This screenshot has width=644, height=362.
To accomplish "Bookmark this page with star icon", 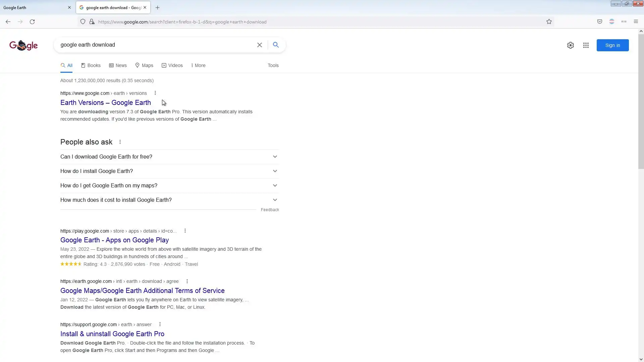I will coord(549,22).
